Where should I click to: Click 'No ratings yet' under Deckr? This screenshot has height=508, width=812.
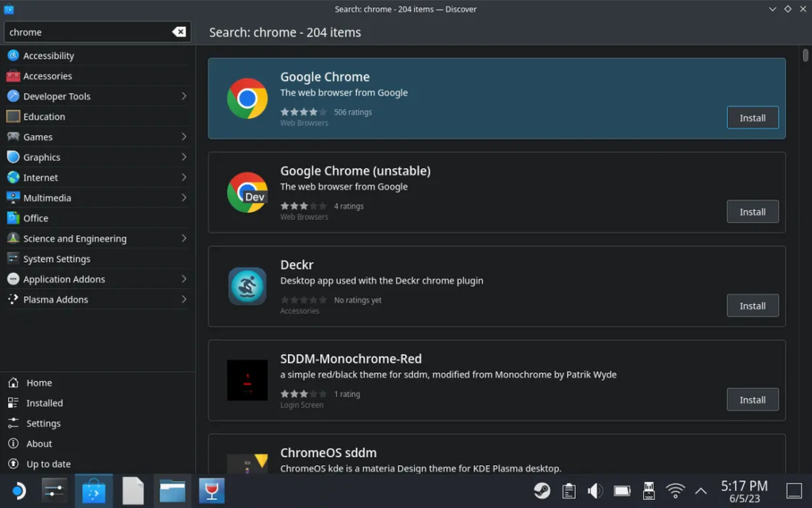tap(358, 300)
